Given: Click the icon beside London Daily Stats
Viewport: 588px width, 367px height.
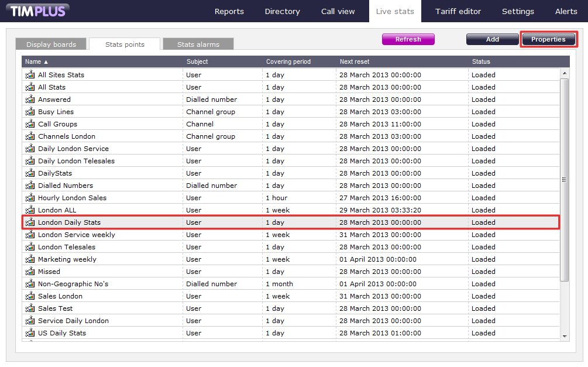Looking at the screenshot, I should 29,222.
